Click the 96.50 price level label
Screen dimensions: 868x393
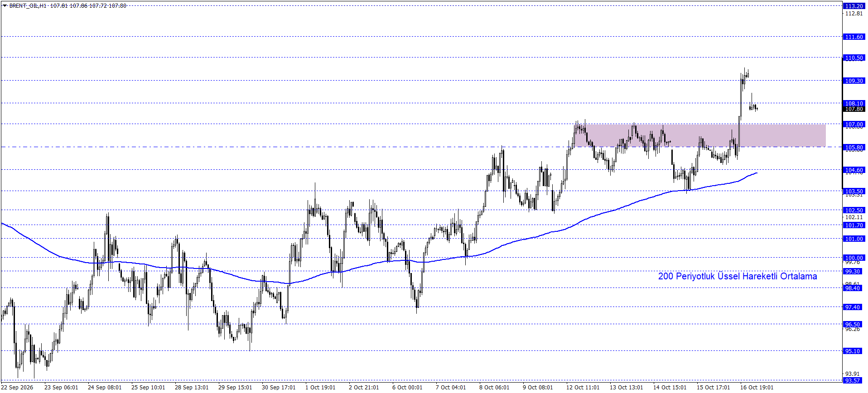[853, 324]
